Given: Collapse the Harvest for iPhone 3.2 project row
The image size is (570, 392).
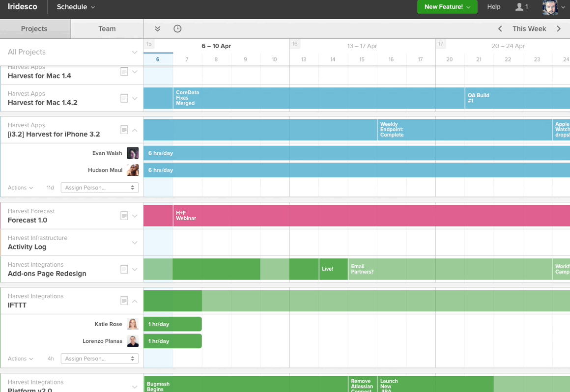Looking at the screenshot, I should [x=135, y=130].
